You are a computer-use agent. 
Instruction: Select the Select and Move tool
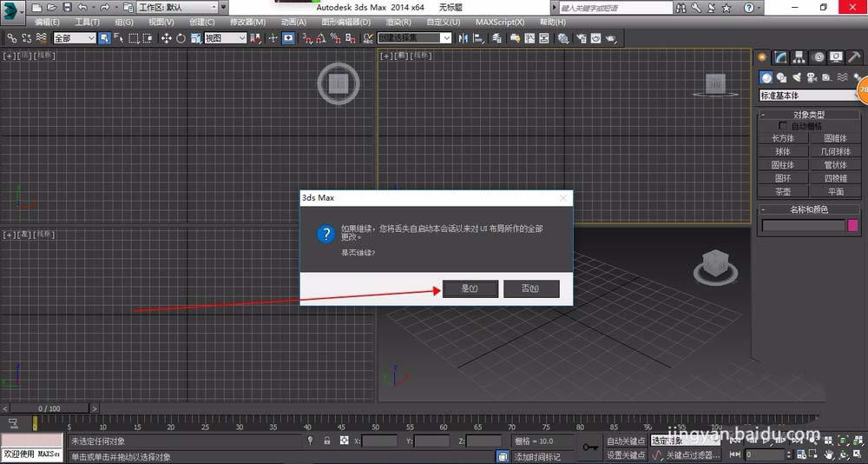click(x=166, y=38)
